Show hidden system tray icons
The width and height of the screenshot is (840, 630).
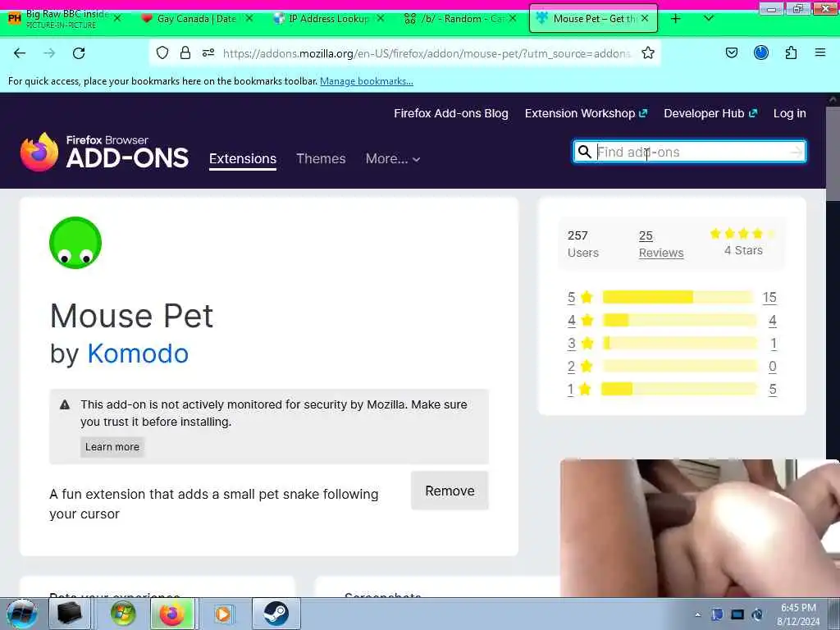tap(697, 614)
